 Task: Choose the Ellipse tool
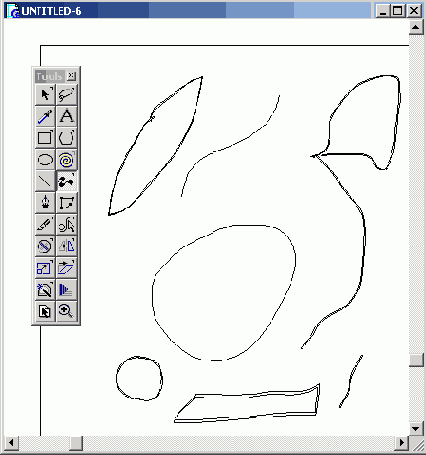click(x=45, y=160)
